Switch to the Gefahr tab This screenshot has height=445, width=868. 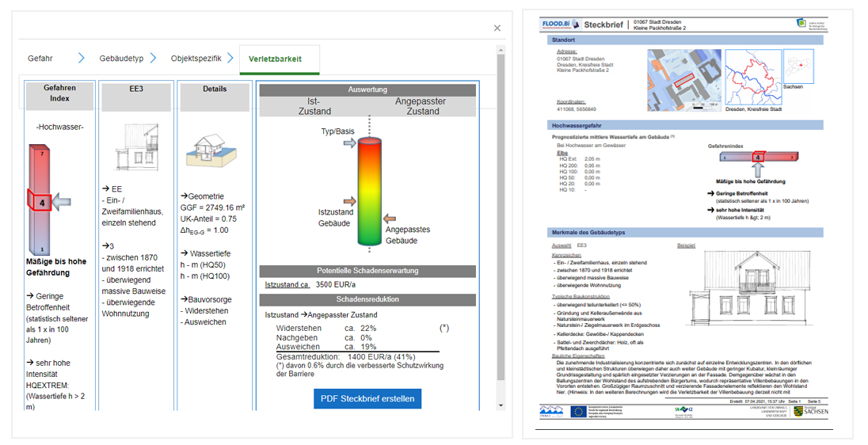coord(40,59)
